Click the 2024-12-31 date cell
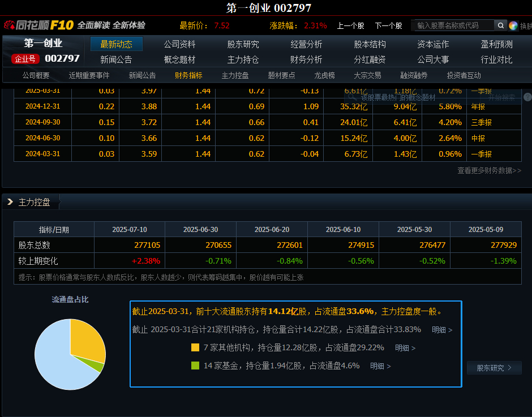The width and height of the screenshot is (532, 417). 43,106
